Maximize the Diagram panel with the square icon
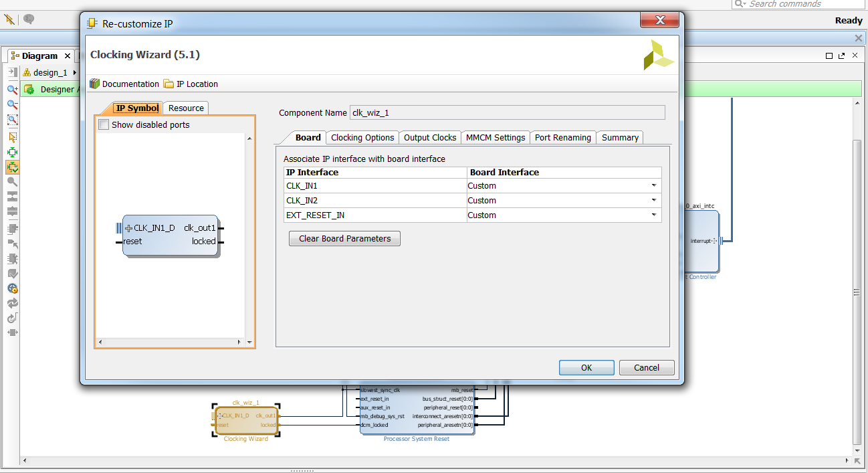The width and height of the screenshot is (868, 473). (x=829, y=56)
